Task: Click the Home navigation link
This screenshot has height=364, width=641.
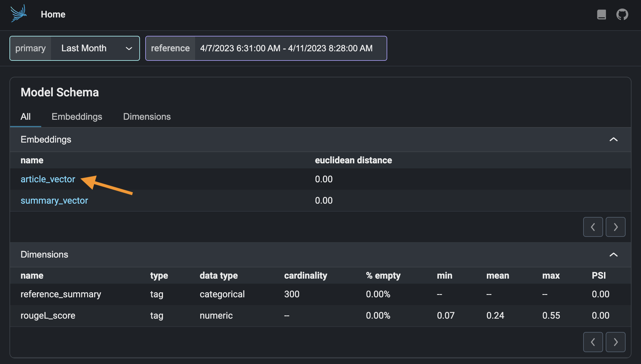Action: [x=53, y=14]
